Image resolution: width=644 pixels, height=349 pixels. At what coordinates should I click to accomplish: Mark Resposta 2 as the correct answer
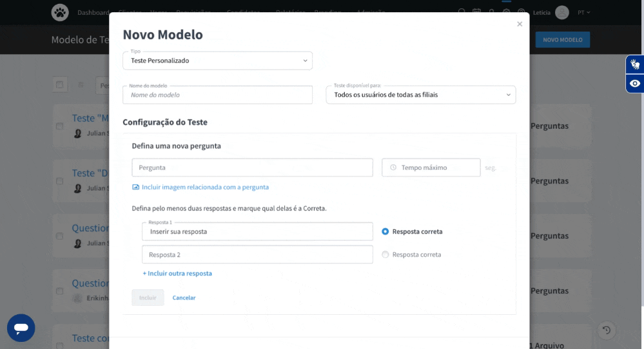click(x=385, y=254)
